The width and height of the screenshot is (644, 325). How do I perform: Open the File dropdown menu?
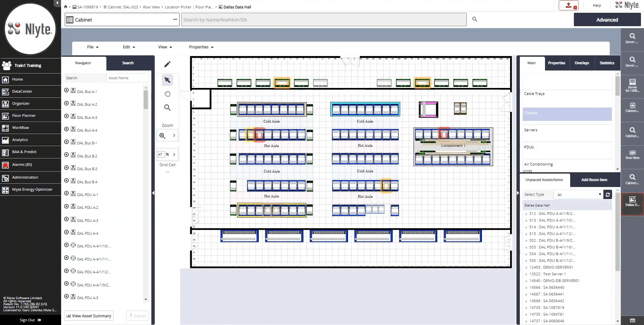click(93, 47)
